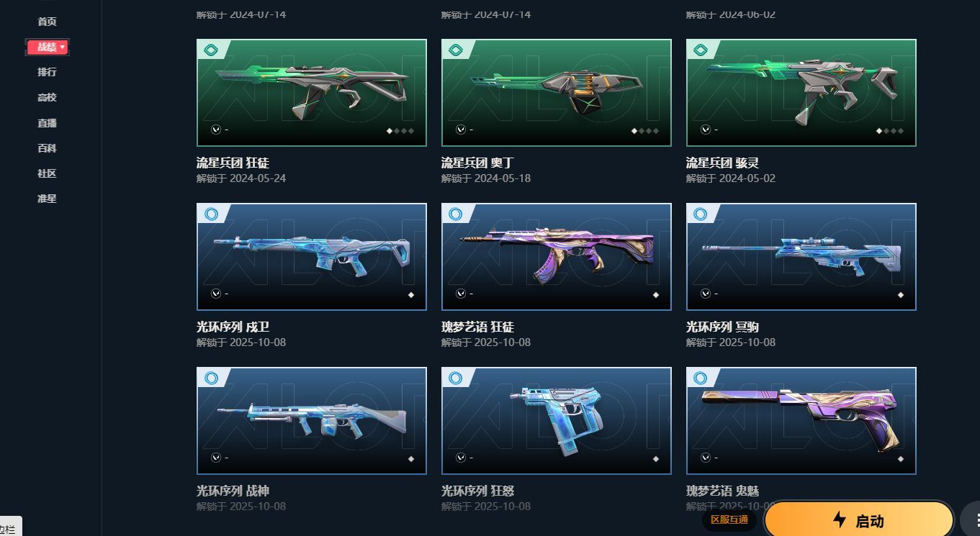The height and width of the screenshot is (536, 980).
Task: Click tier icon on 瑰梦艺语 鬼魅 card
Action: [700, 378]
